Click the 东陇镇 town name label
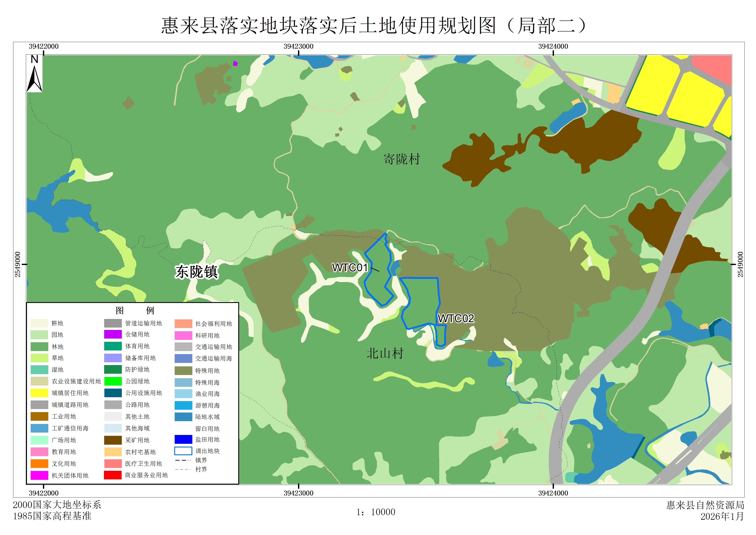Screen dimensions: 756x535 point(196,272)
